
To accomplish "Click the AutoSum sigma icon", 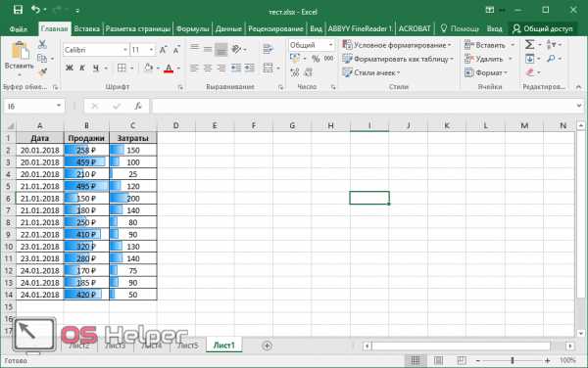I will point(529,45).
